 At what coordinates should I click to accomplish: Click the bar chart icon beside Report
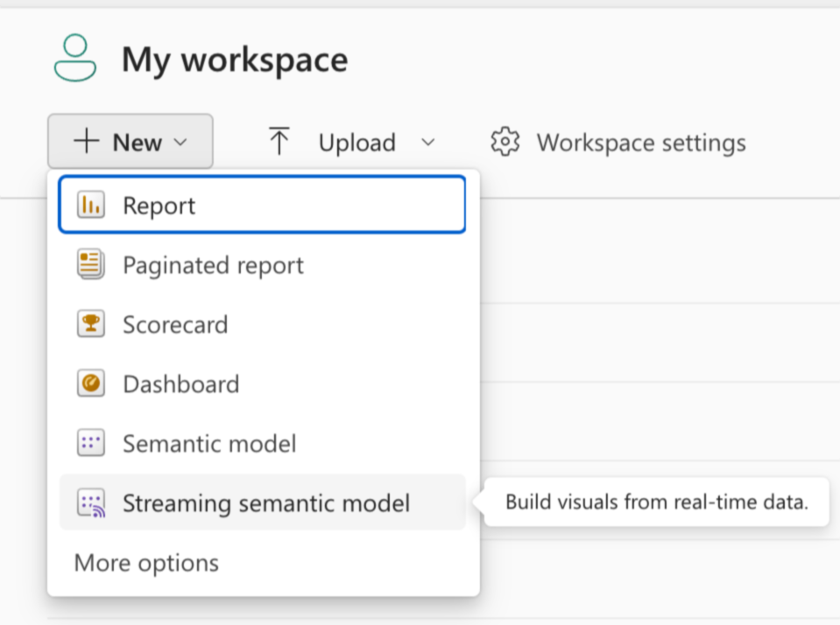click(x=90, y=206)
